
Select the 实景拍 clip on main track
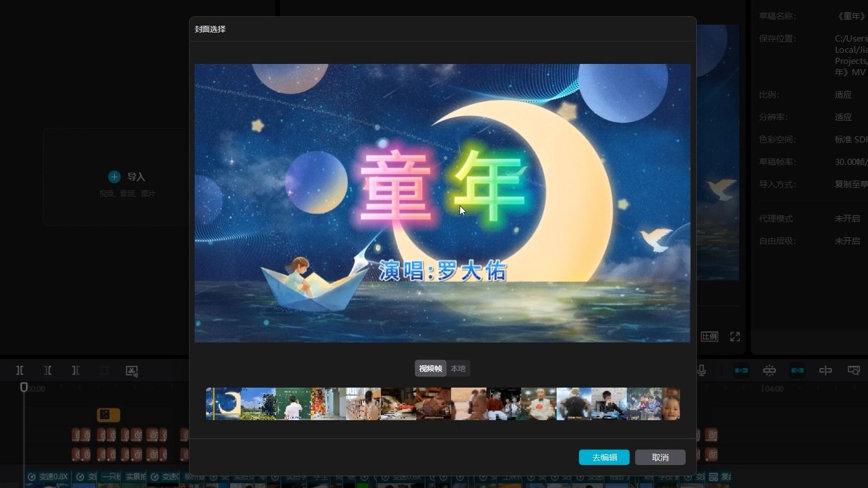135,476
